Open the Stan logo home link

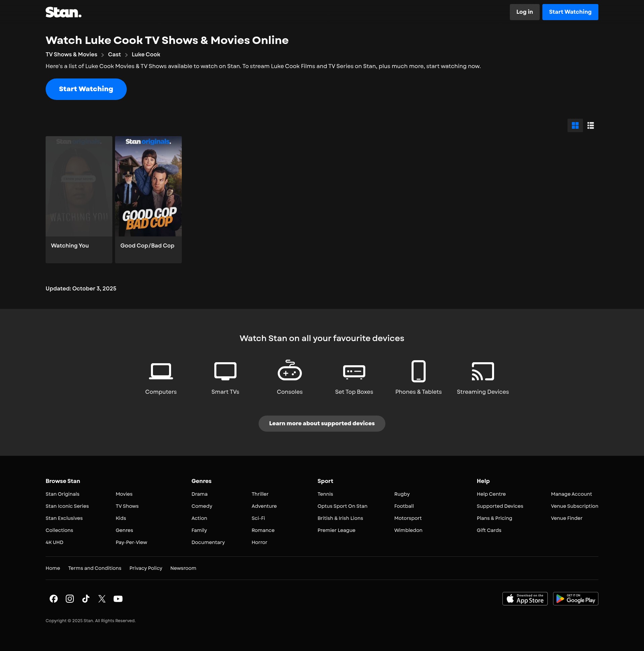pyautogui.click(x=63, y=12)
